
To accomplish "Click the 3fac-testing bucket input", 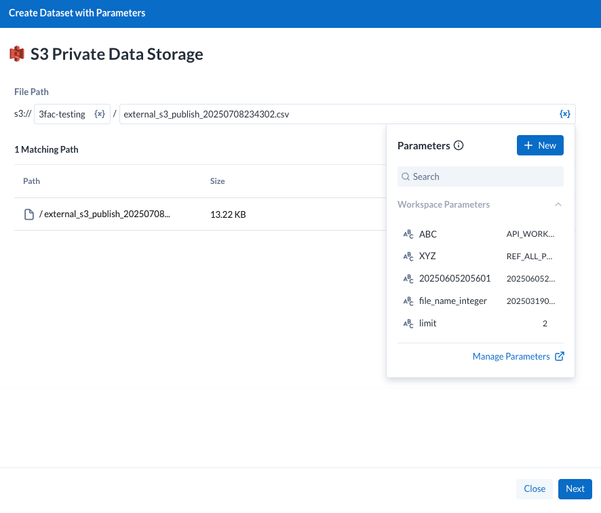I will [x=72, y=114].
